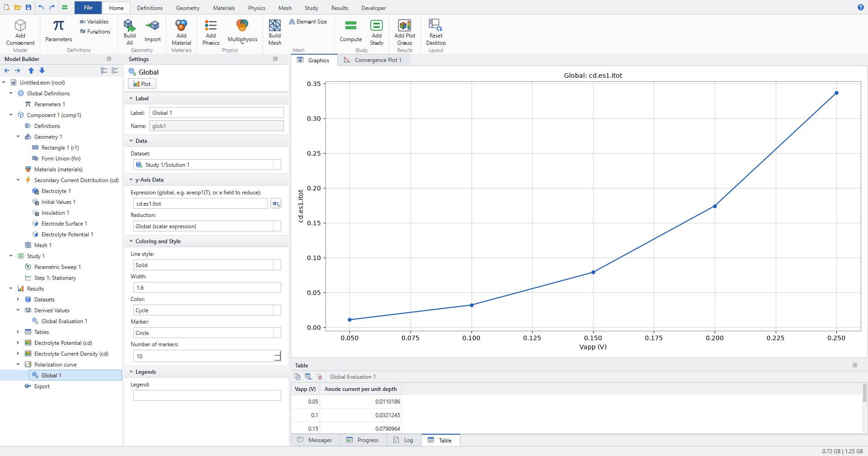The height and width of the screenshot is (456, 868).
Task: Click Functions in Definitions ribbon group
Action: point(95,32)
